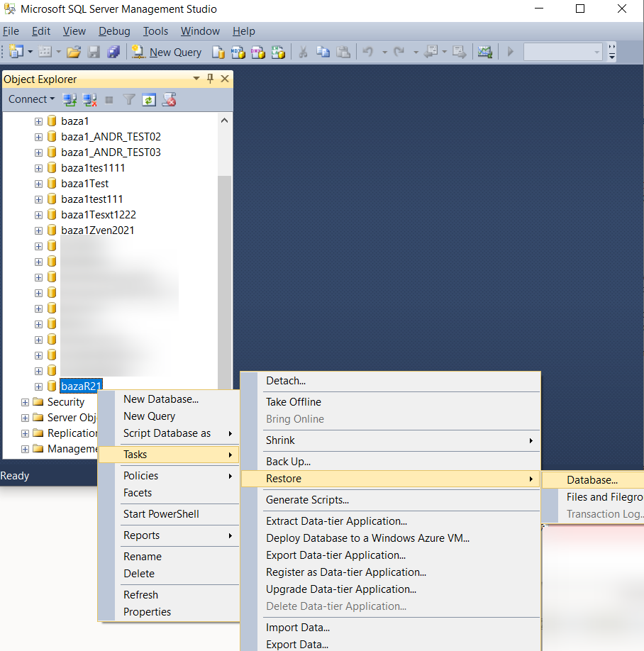This screenshot has width=644, height=651.
Task: Click the Redo arrow icon
Action: (x=399, y=52)
